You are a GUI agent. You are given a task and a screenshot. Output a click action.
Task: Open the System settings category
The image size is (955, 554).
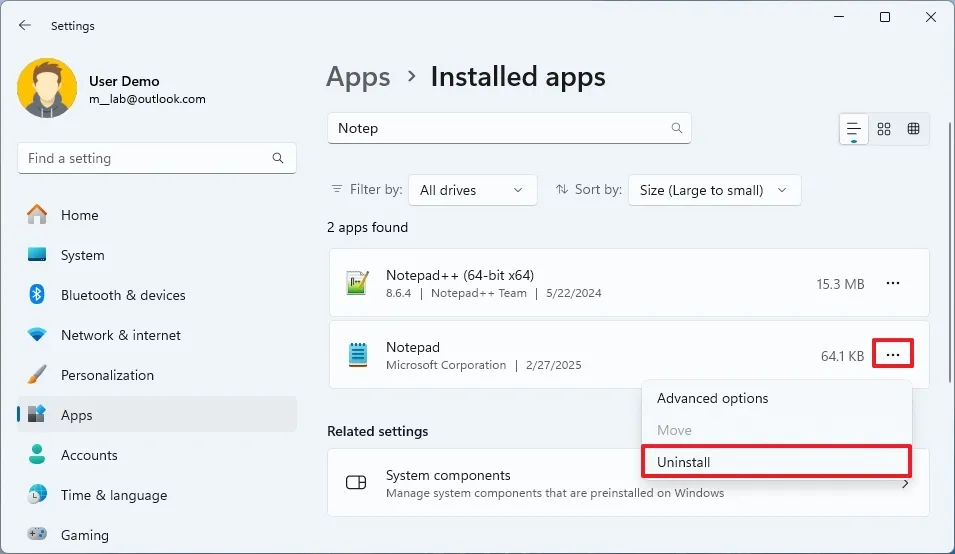[x=157, y=255]
